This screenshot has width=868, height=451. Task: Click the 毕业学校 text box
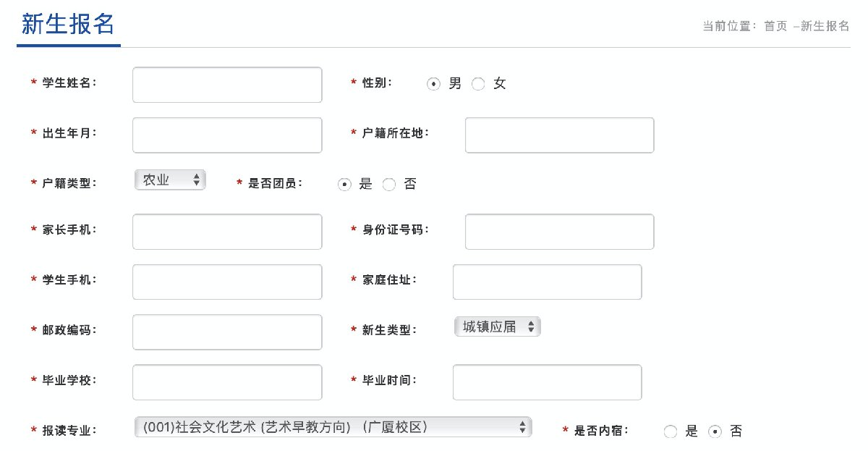click(227, 382)
